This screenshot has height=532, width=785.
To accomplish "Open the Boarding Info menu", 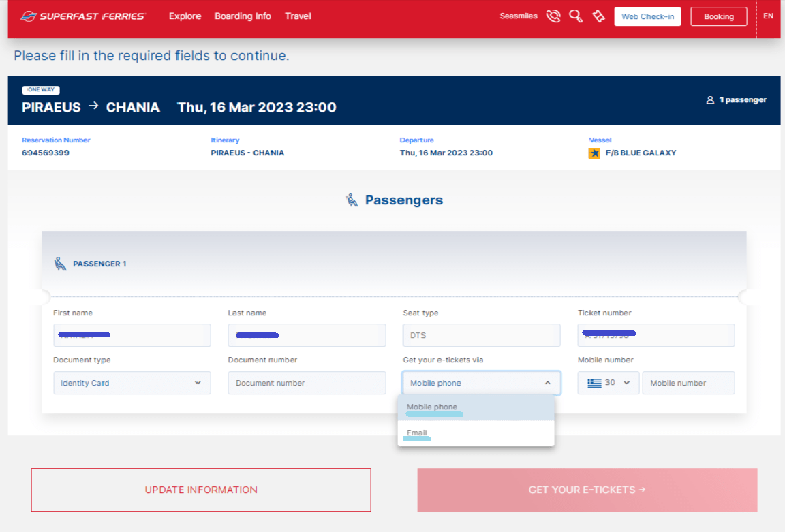I will point(243,16).
